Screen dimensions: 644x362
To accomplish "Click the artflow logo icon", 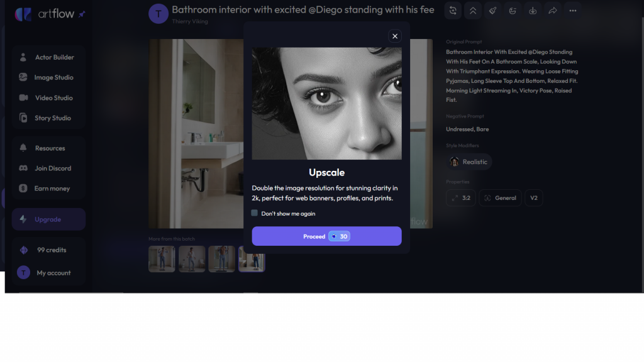I will pos(23,14).
